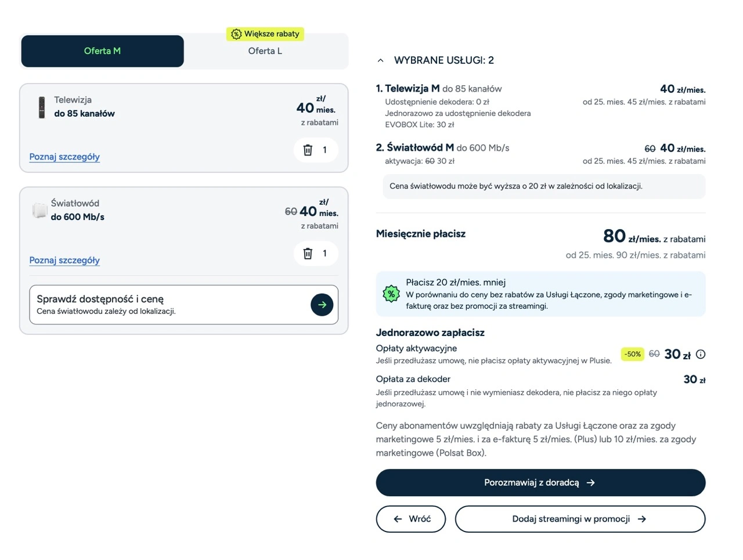Go back using the Wróć button
This screenshot has width=743, height=560.
point(411,519)
